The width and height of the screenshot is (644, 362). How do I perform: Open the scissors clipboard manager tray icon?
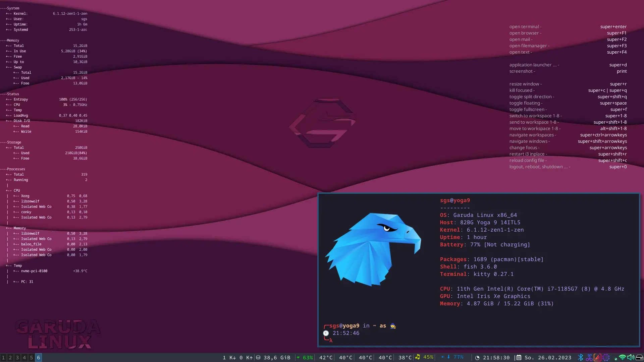coord(589,358)
